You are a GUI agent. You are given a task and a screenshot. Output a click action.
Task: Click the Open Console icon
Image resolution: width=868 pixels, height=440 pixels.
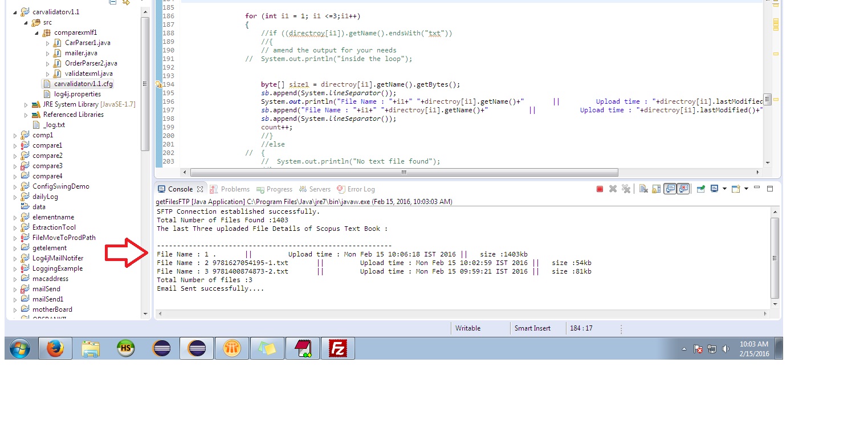tap(736, 189)
